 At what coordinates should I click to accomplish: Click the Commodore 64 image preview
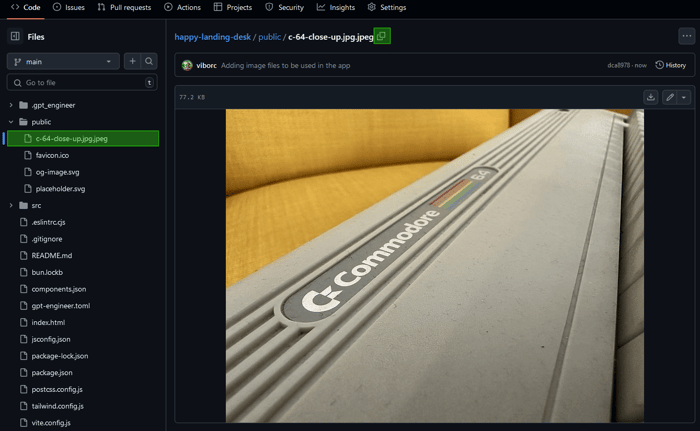[435, 266]
